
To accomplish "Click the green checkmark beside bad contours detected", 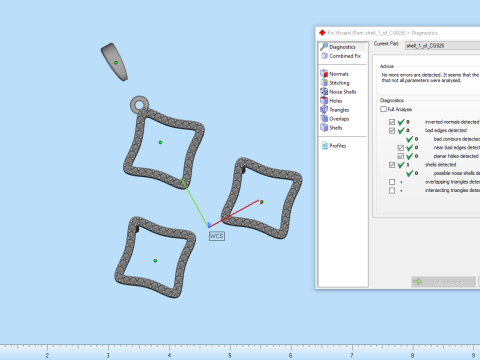I will point(410,139).
